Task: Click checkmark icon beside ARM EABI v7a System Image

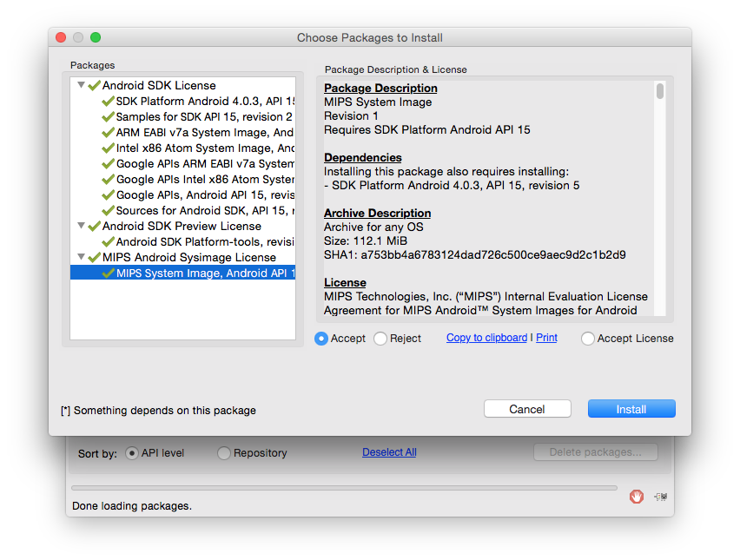Action: click(x=108, y=132)
